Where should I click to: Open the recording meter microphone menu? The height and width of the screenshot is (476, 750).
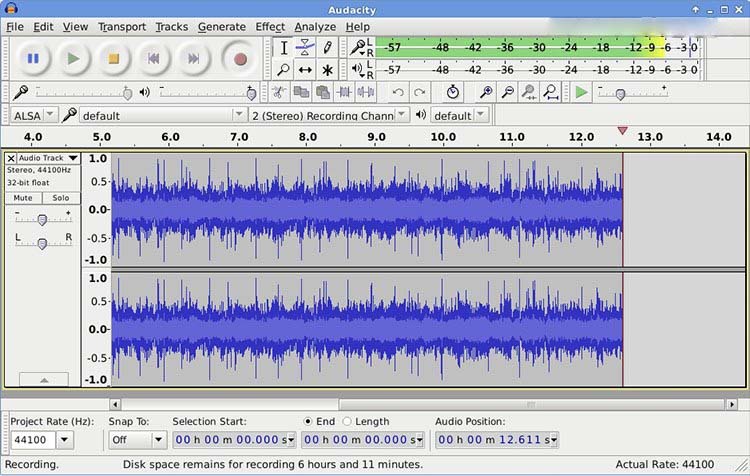point(358,48)
